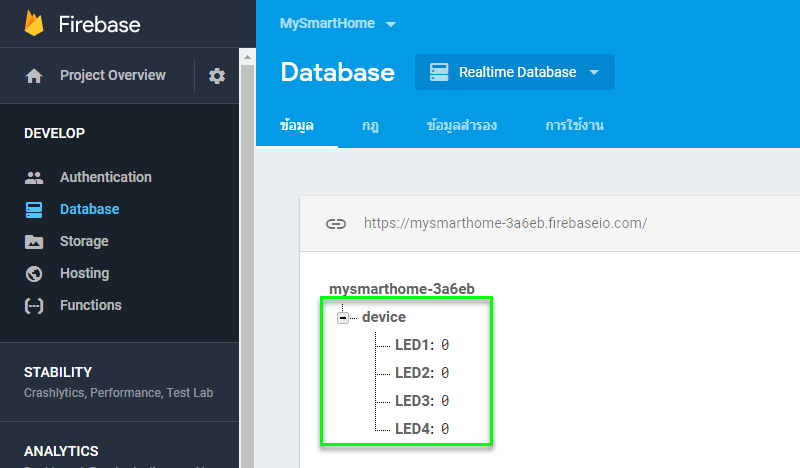800x468 pixels.
Task: Click the Database sidebar icon
Action: [34, 210]
